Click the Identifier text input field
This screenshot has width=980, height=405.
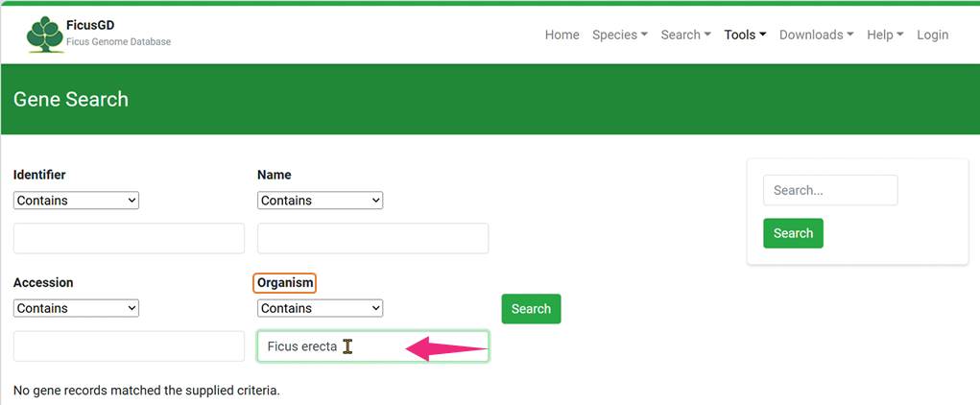pos(129,238)
